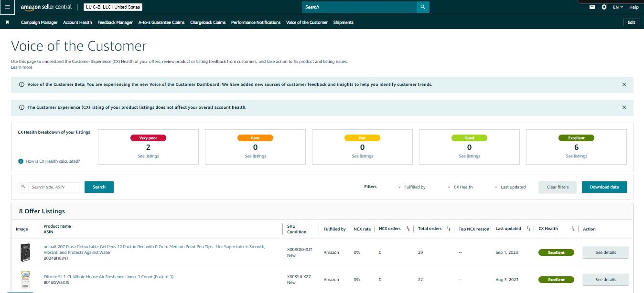
Task: Open Campaign Manager in the nav bar
Action: click(x=39, y=22)
